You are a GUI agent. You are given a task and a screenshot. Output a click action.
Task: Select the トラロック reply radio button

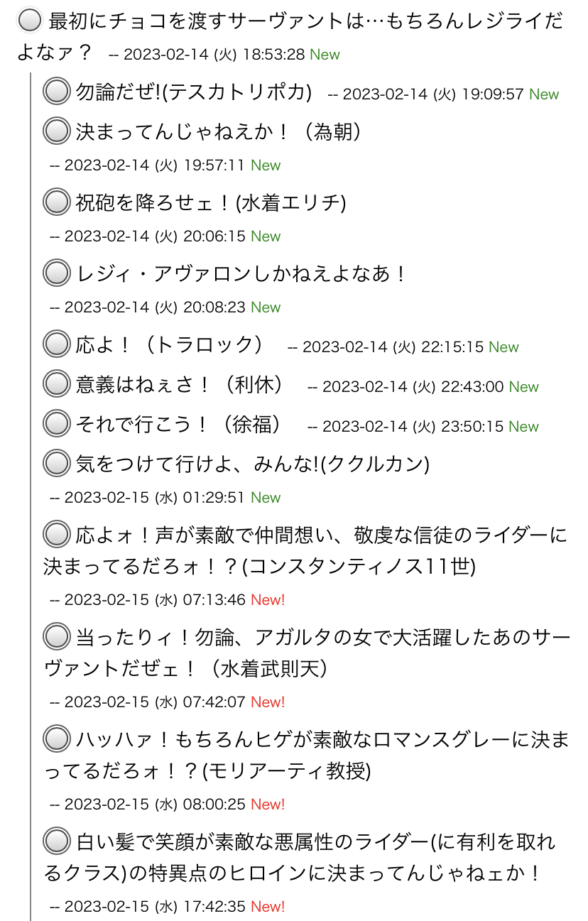coord(57,345)
